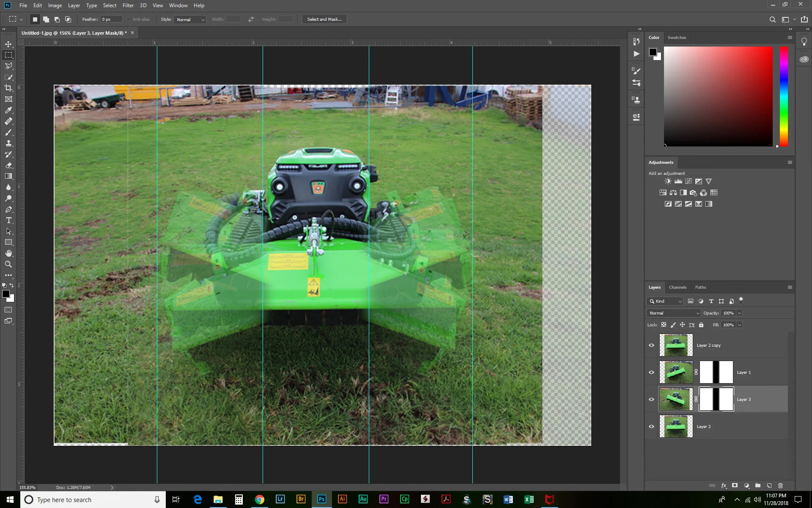Viewport: 812px width, 508px height.
Task: Expand the layer Opacity dropdown arrow
Action: (x=739, y=313)
